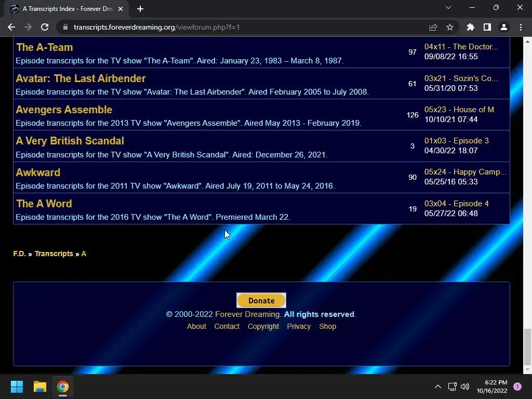The width and height of the screenshot is (532, 399).
Task: Open the notification badge in taskbar
Action: (x=517, y=387)
